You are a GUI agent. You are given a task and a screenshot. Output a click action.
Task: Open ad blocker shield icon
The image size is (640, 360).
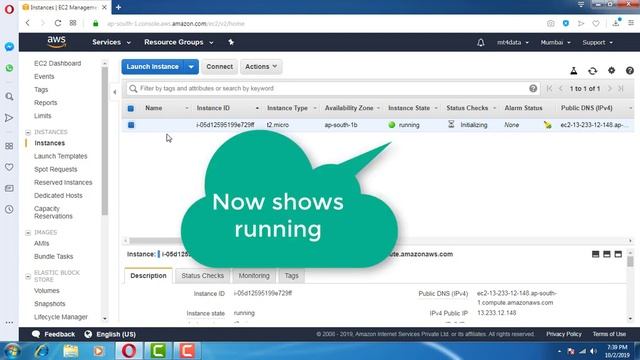pyautogui.click(x=566, y=23)
